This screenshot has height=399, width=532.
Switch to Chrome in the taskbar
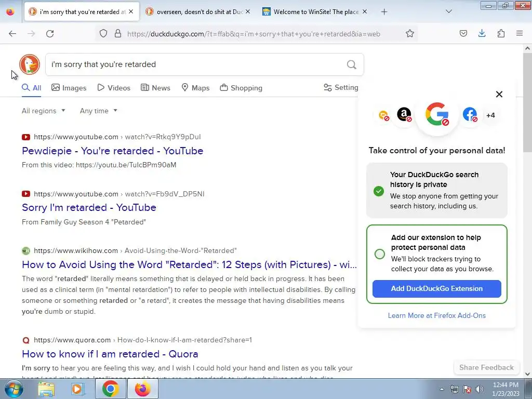pos(110,389)
